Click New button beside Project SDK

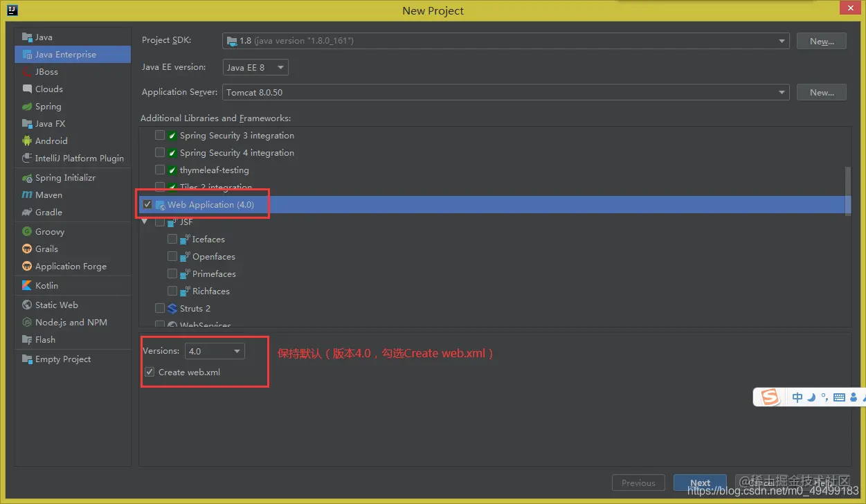point(822,41)
